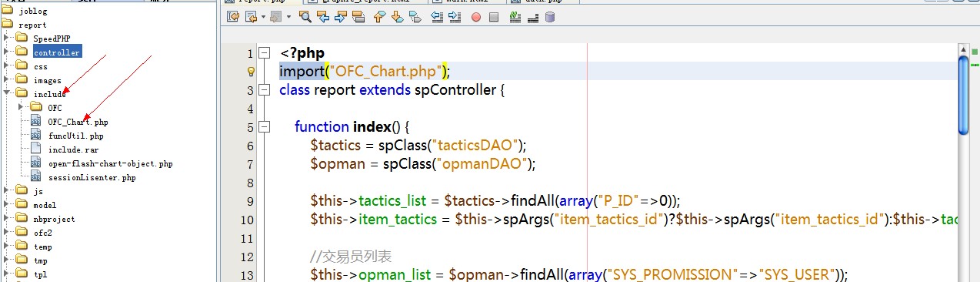Select funcUtil.php file in the tree
Viewport: 980px width, 282px height.
point(75,136)
